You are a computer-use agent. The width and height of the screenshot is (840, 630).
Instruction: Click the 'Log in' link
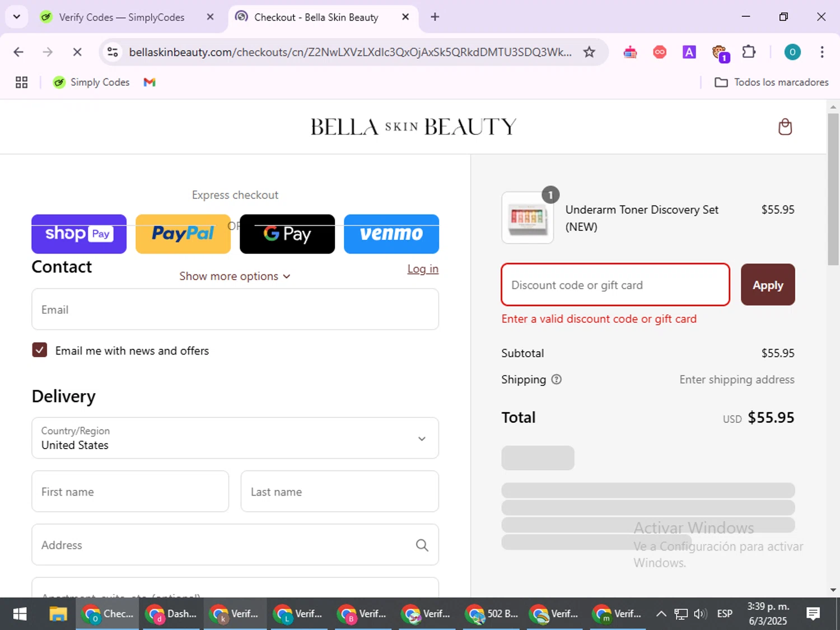(x=423, y=269)
